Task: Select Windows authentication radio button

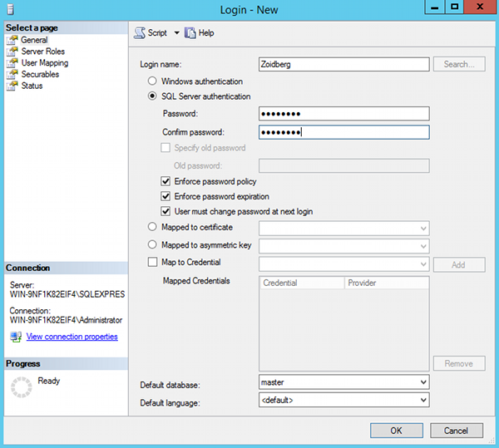Action: click(x=152, y=81)
